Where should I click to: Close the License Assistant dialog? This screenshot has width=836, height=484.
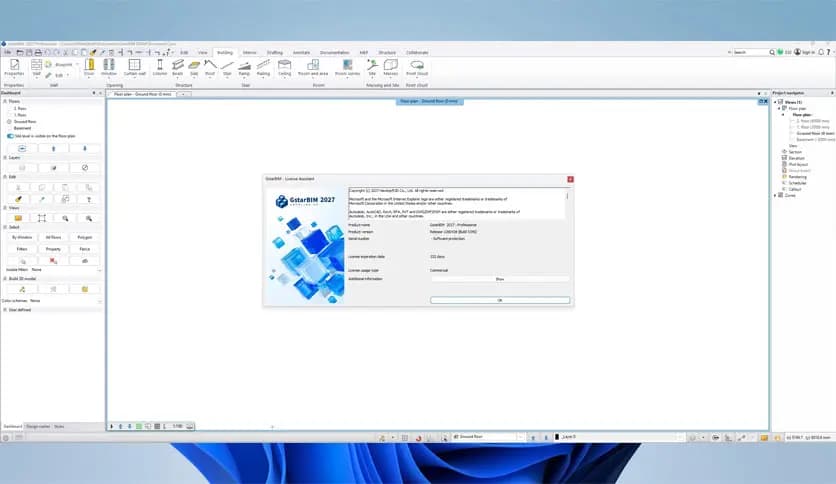pos(570,179)
